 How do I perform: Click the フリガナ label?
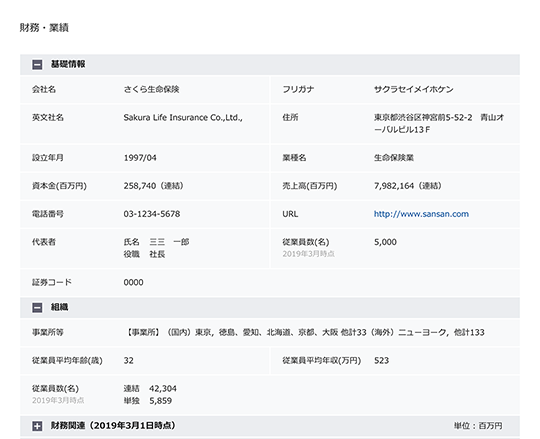pyautogui.click(x=298, y=89)
